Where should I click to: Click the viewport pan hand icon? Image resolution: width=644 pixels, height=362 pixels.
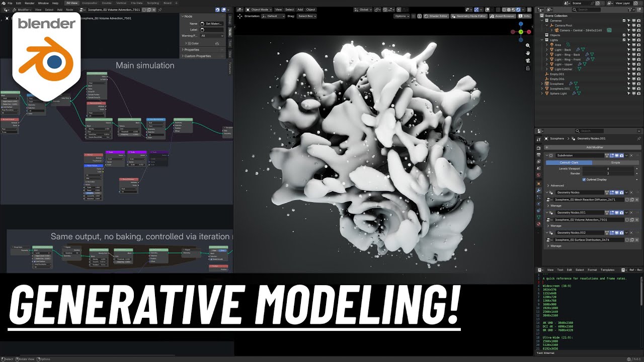tap(528, 53)
